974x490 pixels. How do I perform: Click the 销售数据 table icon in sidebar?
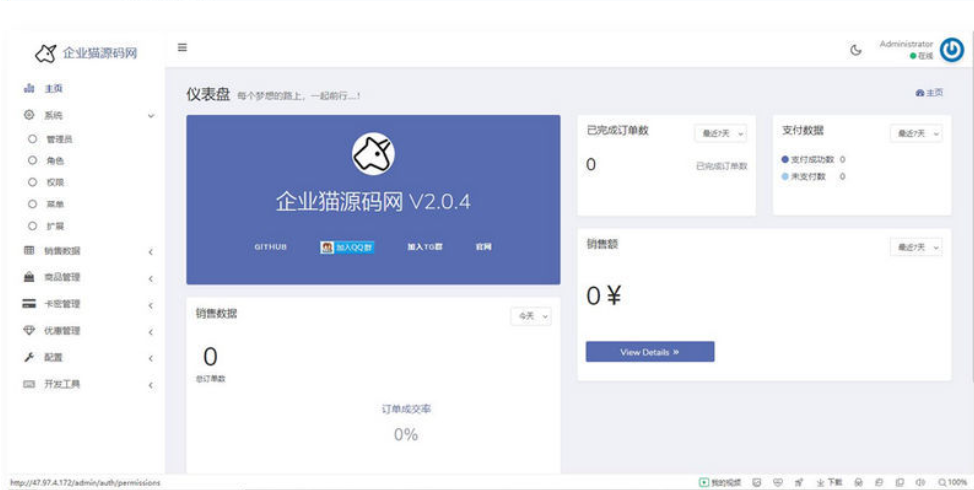click(29, 250)
